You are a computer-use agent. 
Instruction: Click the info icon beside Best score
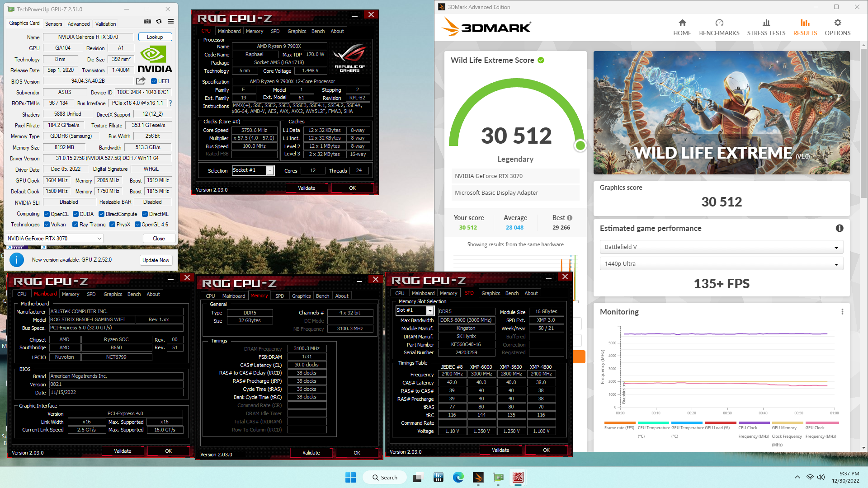(x=570, y=218)
